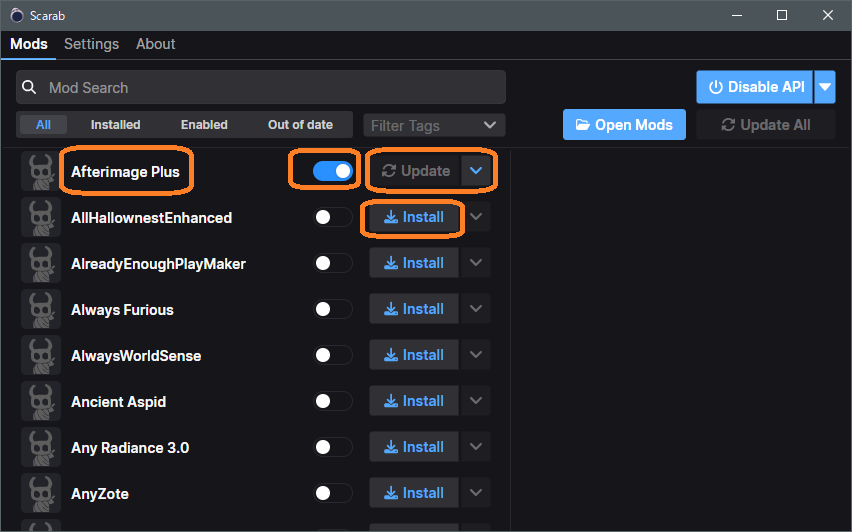Image resolution: width=852 pixels, height=532 pixels.
Task: Toggle the AlwaysWorldSense switch
Action: (333, 355)
